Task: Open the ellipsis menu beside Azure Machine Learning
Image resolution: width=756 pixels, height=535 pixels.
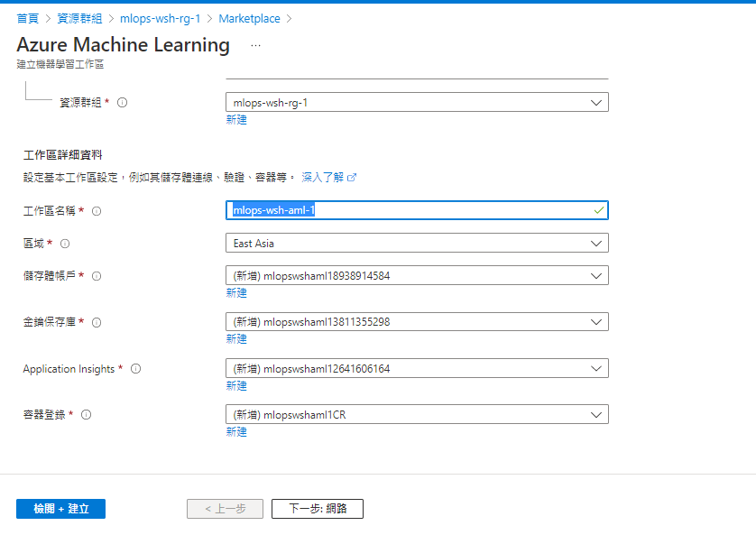Action: tap(255, 45)
